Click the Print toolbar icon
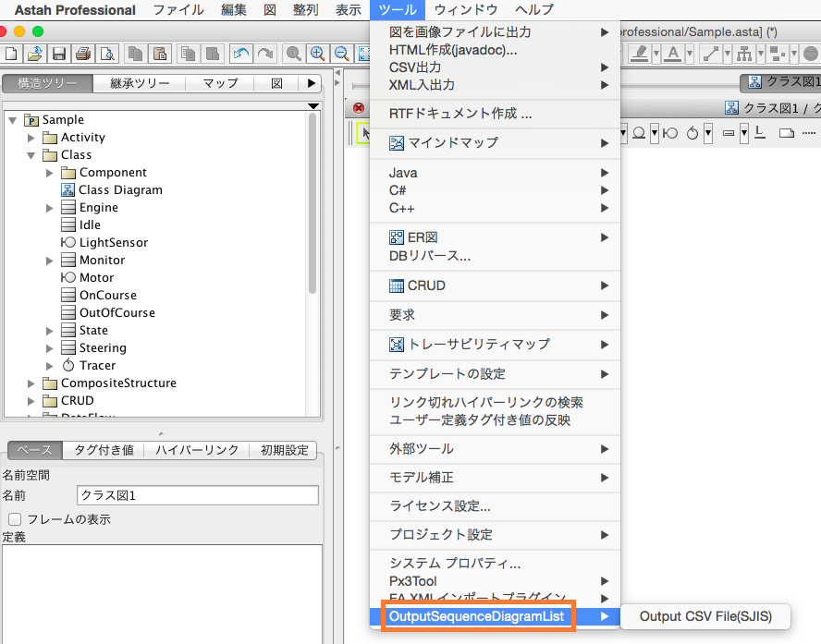 click(x=82, y=54)
